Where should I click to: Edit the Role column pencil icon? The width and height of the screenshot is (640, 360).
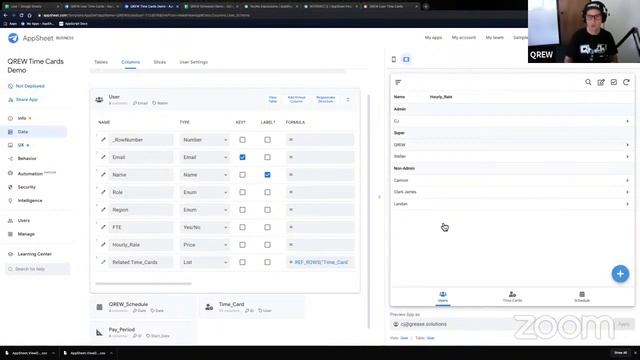point(103,192)
